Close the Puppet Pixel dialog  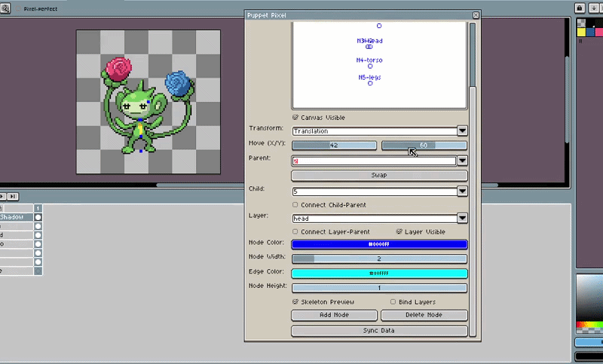coord(476,15)
